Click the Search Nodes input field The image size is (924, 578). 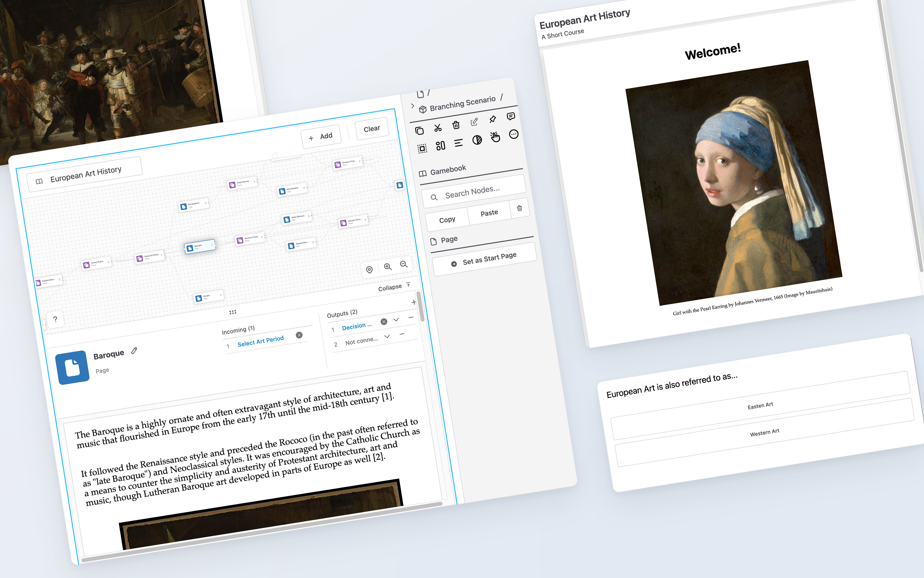[474, 191]
